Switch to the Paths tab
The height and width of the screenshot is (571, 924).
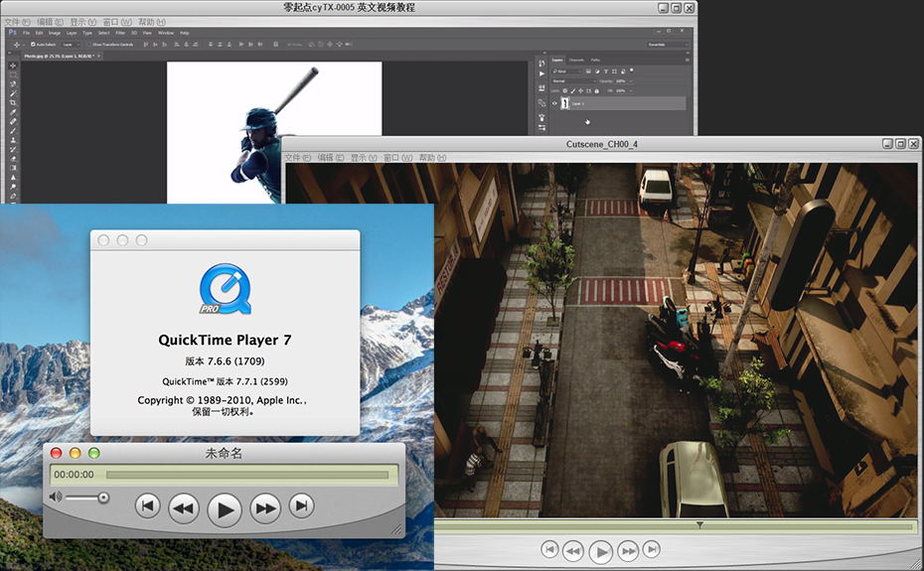pyautogui.click(x=596, y=61)
